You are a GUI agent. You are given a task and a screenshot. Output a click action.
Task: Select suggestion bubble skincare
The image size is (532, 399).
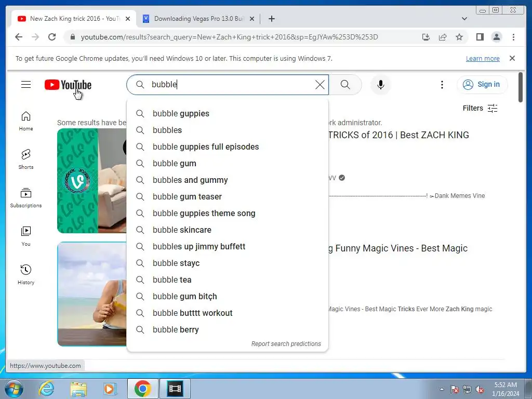pos(228,230)
